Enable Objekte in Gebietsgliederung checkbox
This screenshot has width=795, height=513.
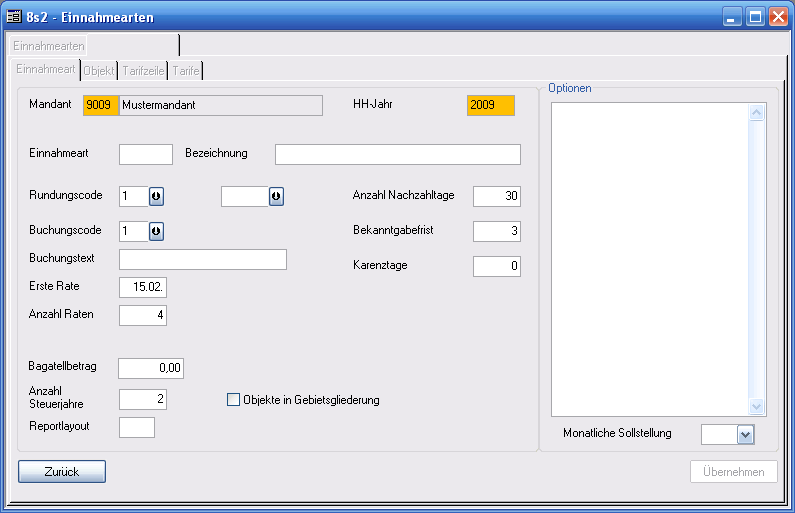(234, 400)
